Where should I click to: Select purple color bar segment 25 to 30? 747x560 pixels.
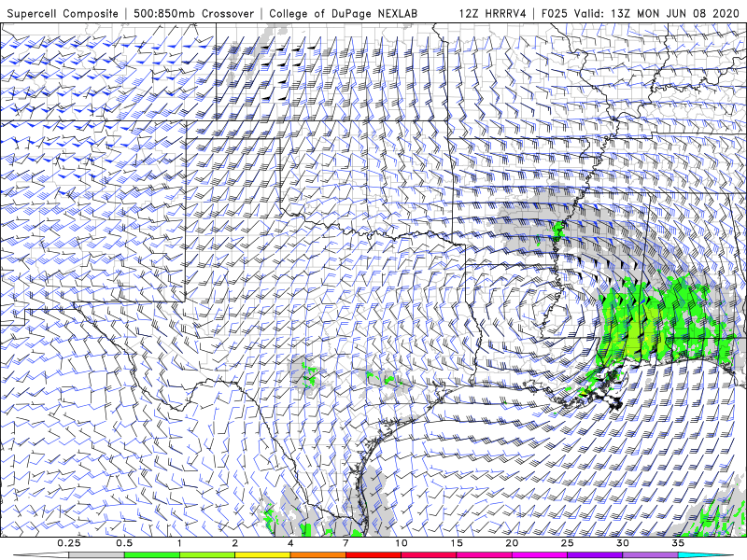pyautogui.click(x=595, y=555)
